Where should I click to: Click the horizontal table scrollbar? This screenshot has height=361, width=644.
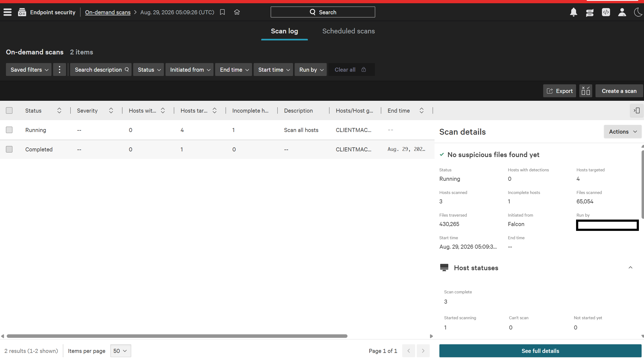[x=177, y=336]
